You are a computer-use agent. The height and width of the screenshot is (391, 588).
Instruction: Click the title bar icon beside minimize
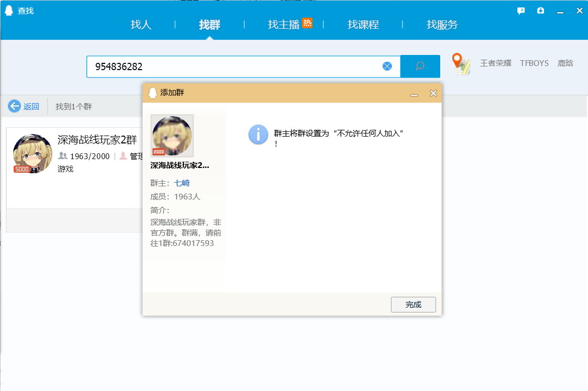540,10
